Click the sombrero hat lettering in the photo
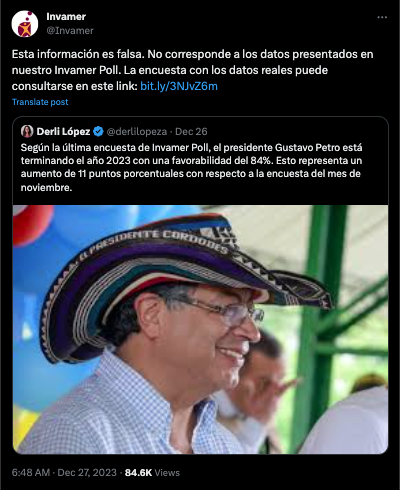This screenshot has height=490, width=400. pyautogui.click(x=157, y=242)
